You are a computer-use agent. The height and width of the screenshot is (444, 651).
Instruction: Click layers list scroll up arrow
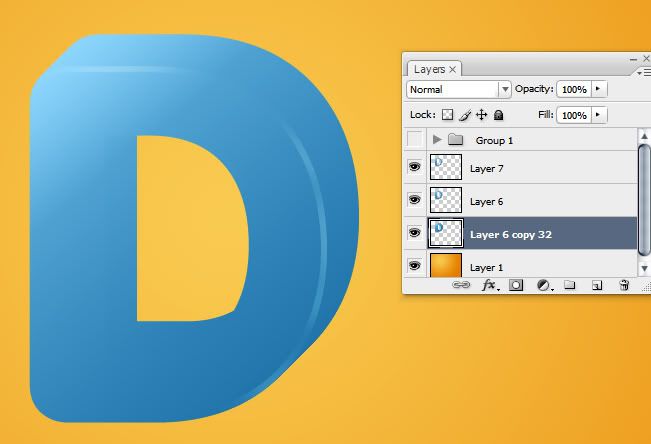pos(644,136)
